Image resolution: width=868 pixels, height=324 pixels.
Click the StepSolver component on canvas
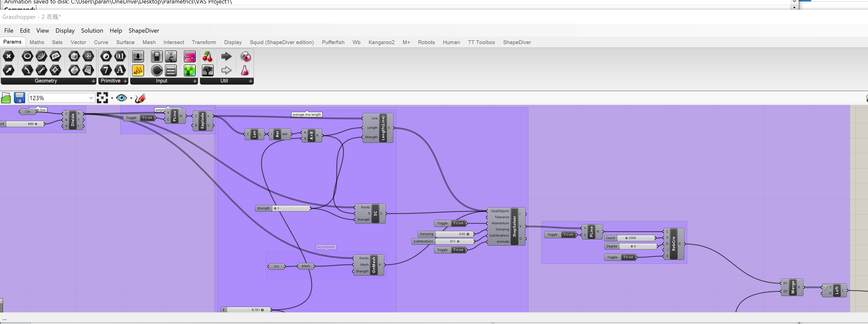[x=514, y=226]
